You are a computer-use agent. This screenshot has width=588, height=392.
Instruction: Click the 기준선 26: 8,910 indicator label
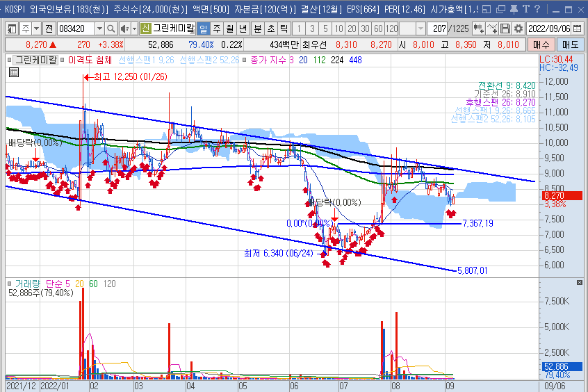tap(505, 94)
